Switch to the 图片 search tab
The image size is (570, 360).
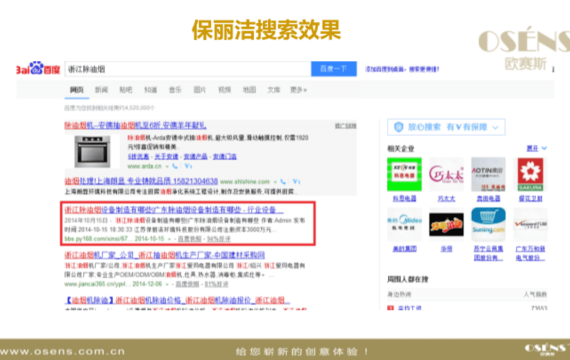(199, 90)
